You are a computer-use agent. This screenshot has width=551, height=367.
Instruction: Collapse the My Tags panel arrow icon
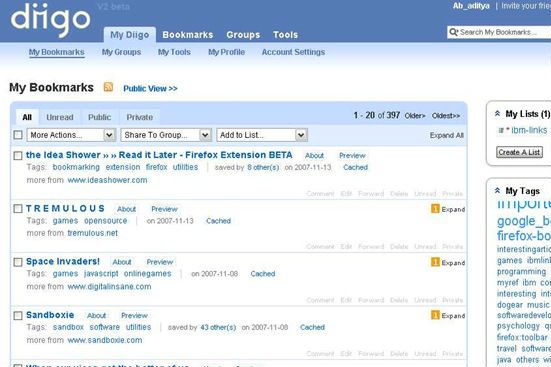(497, 191)
